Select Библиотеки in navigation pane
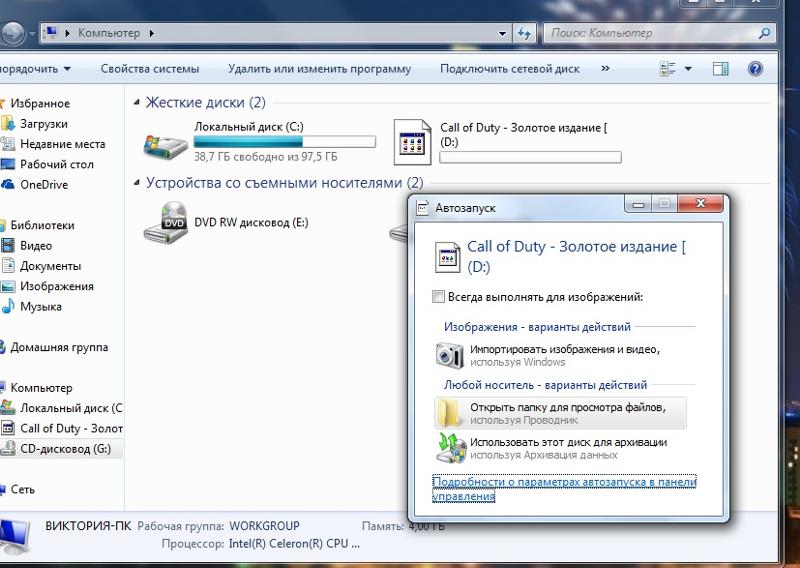Viewport: 800px width, 568px height. [42, 226]
